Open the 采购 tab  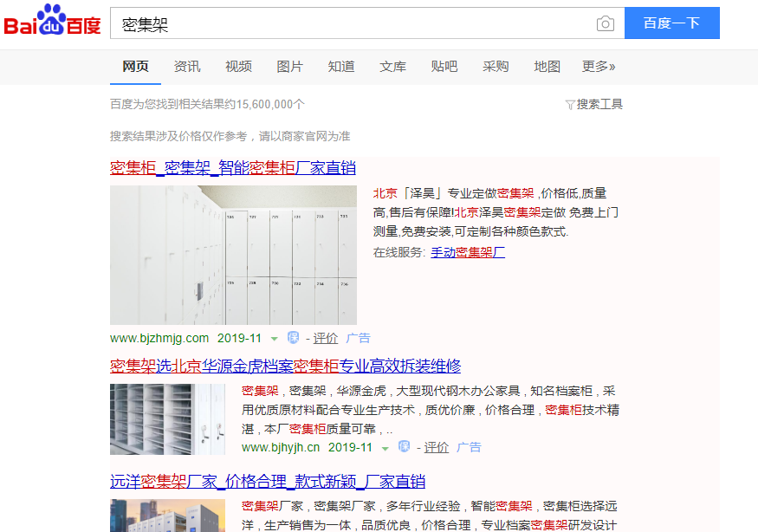point(496,67)
